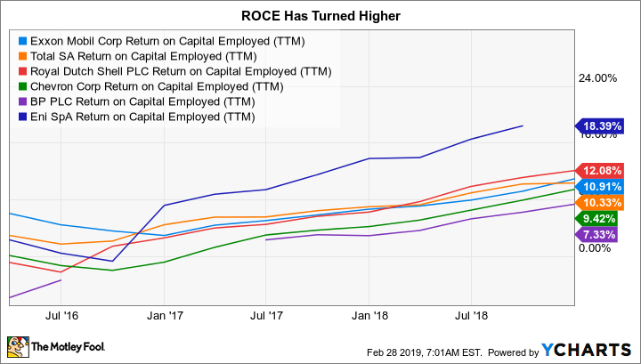Image resolution: width=641 pixels, height=364 pixels.
Task: Click the 18.39% Eni value flag
Action: point(602,126)
